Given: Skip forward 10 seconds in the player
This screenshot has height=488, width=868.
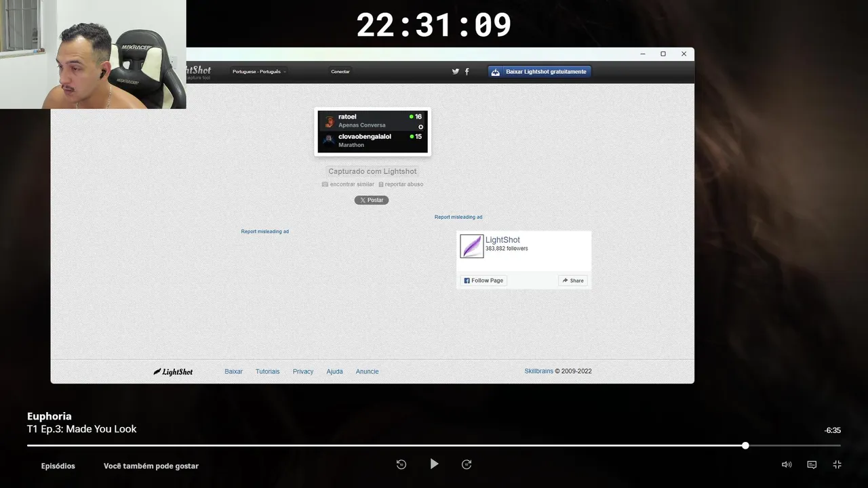Looking at the screenshot, I should [467, 464].
